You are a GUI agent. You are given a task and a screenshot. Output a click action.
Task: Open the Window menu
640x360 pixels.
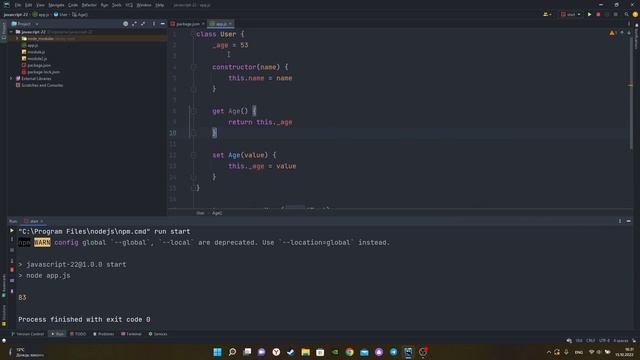[144, 5]
